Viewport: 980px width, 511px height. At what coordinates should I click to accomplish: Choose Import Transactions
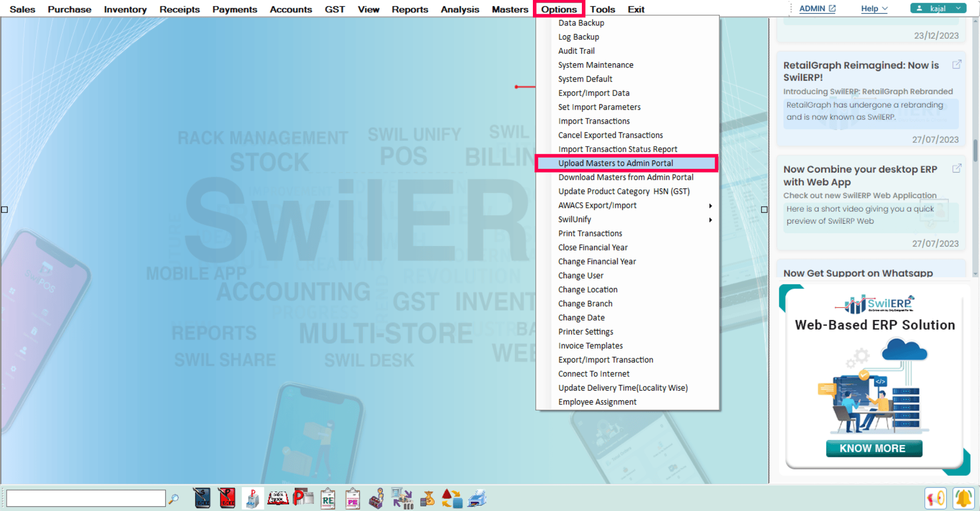627,121
